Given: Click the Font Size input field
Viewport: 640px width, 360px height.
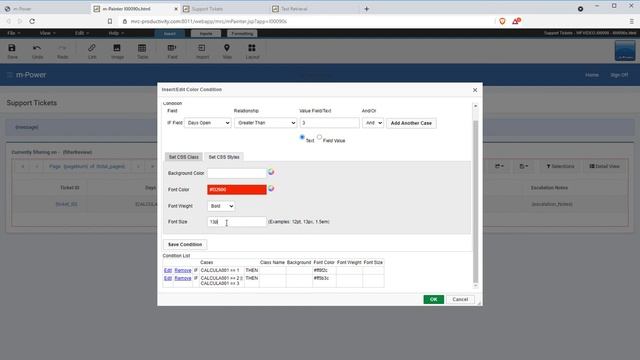Looking at the screenshot, I should tap(237, 222).
